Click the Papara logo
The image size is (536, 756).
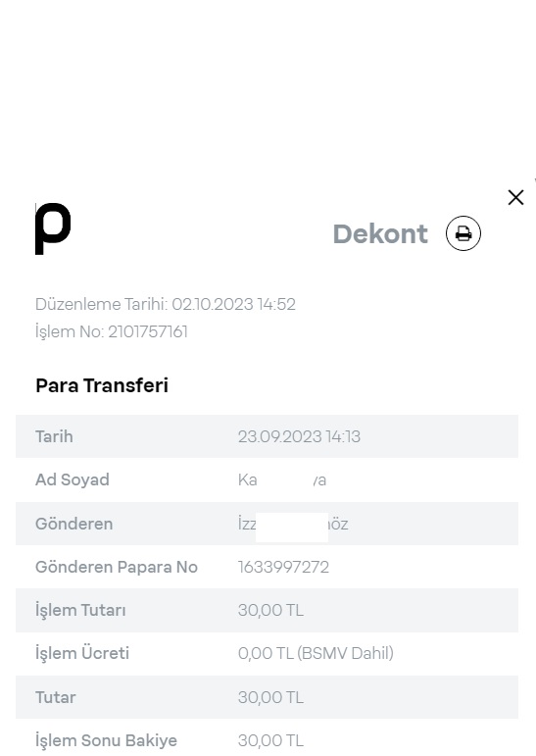pyautogui.click(x=53, y=228)
